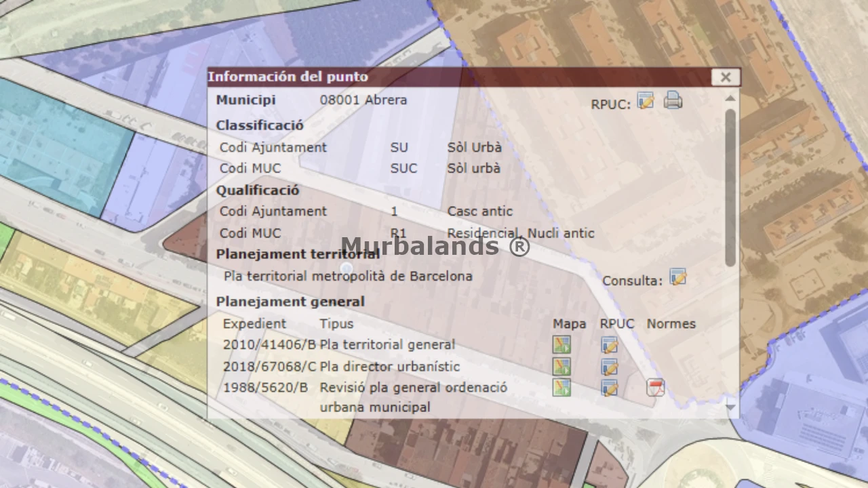Open Normes PDF for expedient 1988/5620/B
868x488 pixels.
pos(655,388)
